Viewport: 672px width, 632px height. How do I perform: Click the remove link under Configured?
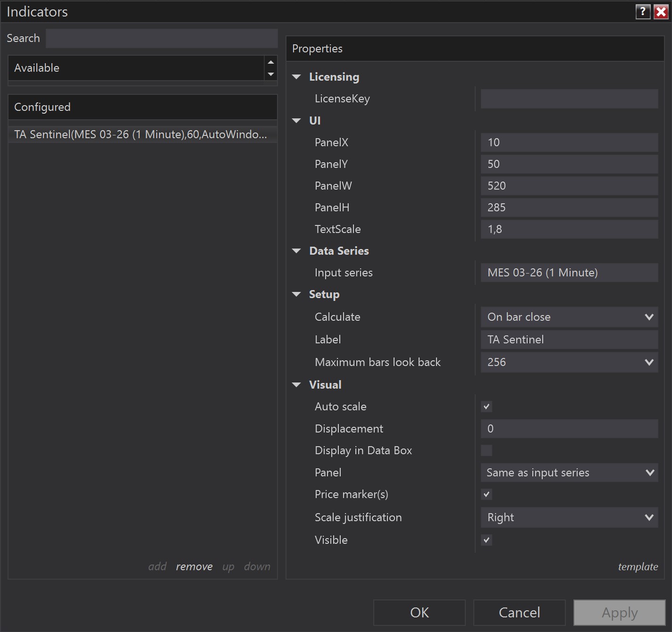click(x=194, y=566)
